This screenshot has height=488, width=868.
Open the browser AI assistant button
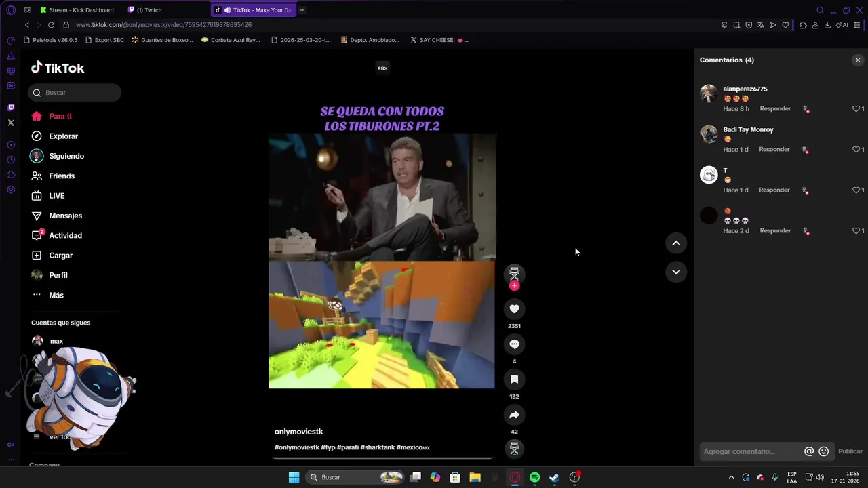[842, 25]
